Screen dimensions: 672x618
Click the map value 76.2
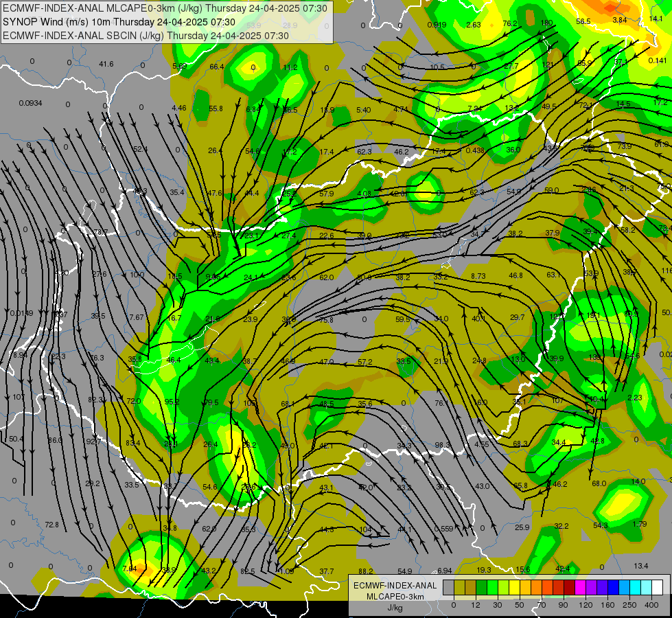pos(510,23)
